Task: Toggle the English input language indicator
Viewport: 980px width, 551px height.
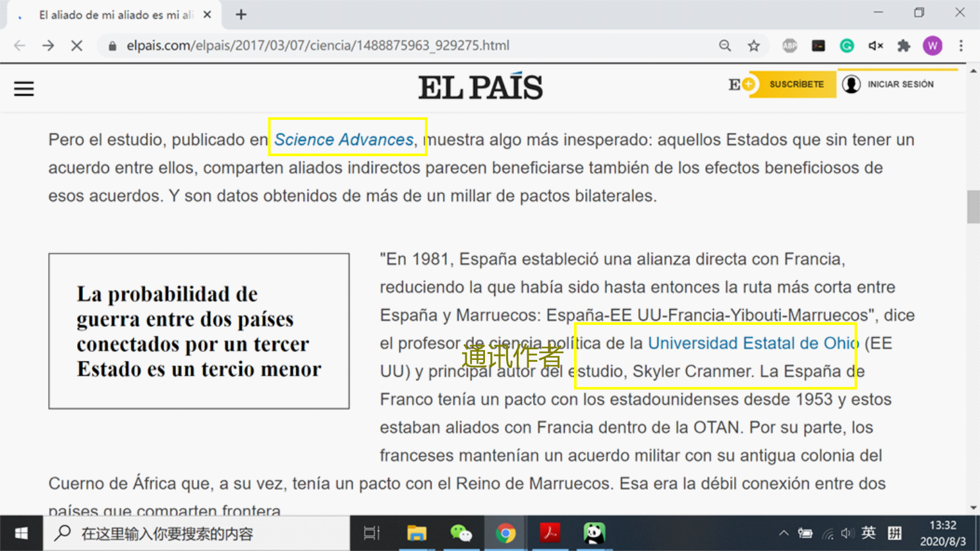Action: (x=869, y=533)
